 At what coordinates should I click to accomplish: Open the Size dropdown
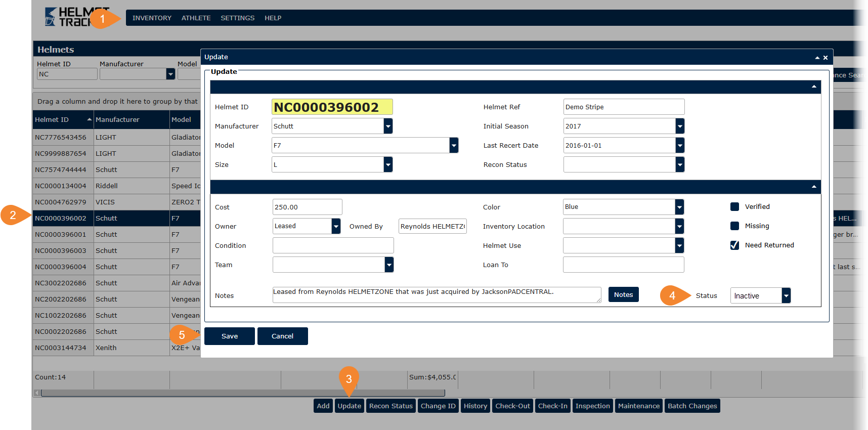pos(388,164)
